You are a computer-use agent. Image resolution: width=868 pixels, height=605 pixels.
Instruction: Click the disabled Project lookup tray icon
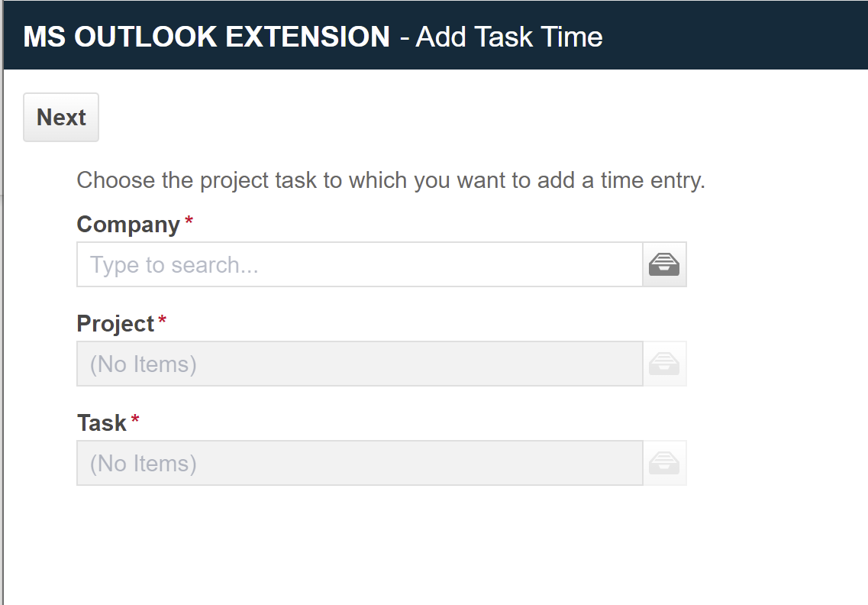point(664,364)
